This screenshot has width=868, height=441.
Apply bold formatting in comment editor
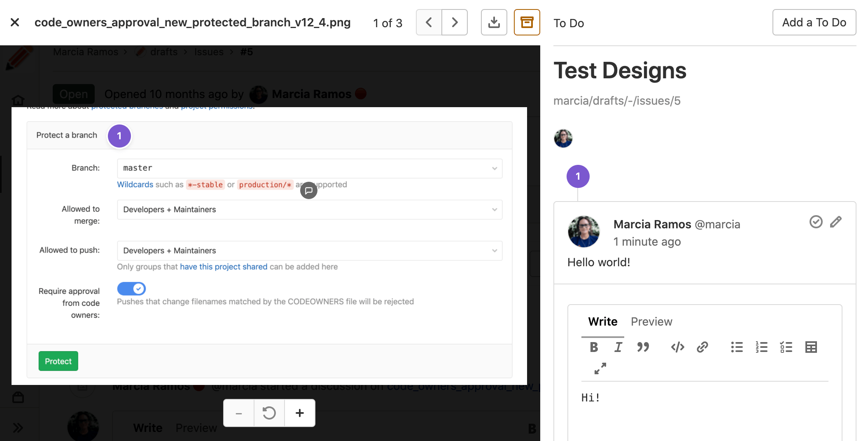pyautogui.click(x=594, y=347)
